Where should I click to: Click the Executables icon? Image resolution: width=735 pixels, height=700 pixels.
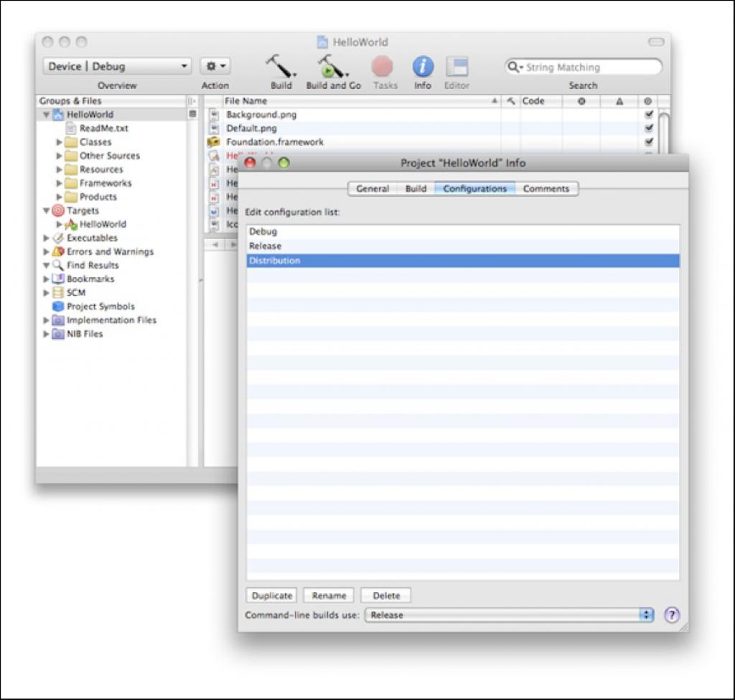[58, 238]
